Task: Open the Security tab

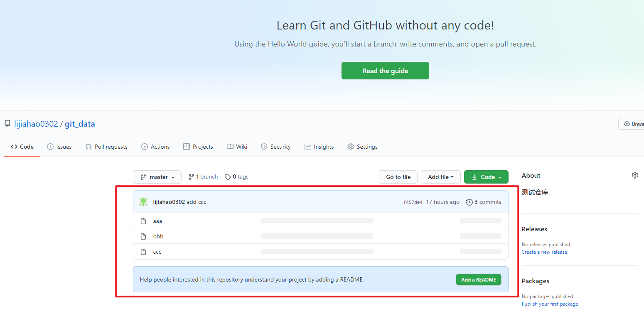Action: click(x=276, y=147)
